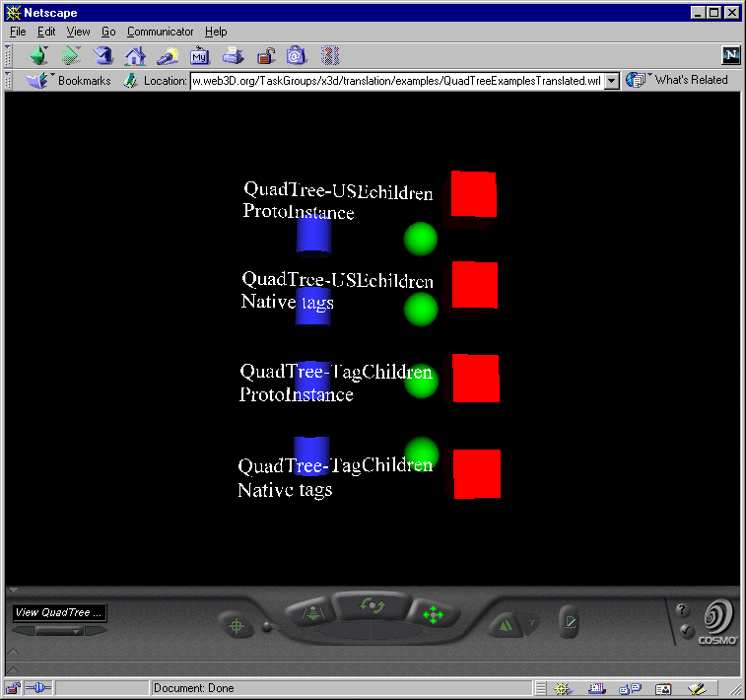
Task: Open the Communicator menu
Action: tap(161, 32)
